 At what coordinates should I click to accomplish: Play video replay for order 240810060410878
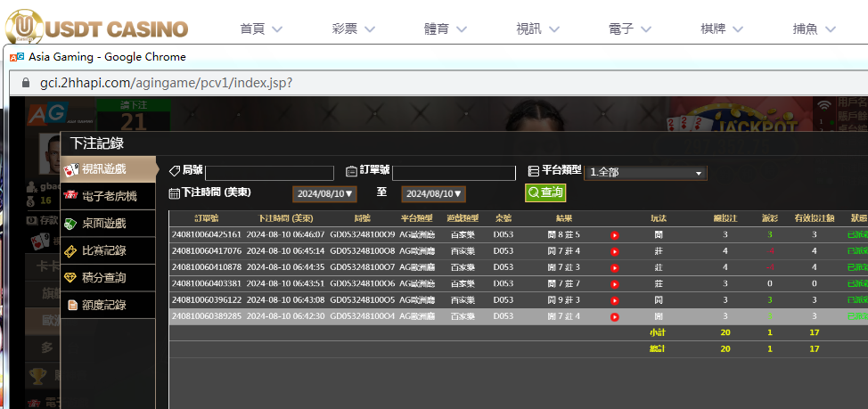tap(615, 267)
